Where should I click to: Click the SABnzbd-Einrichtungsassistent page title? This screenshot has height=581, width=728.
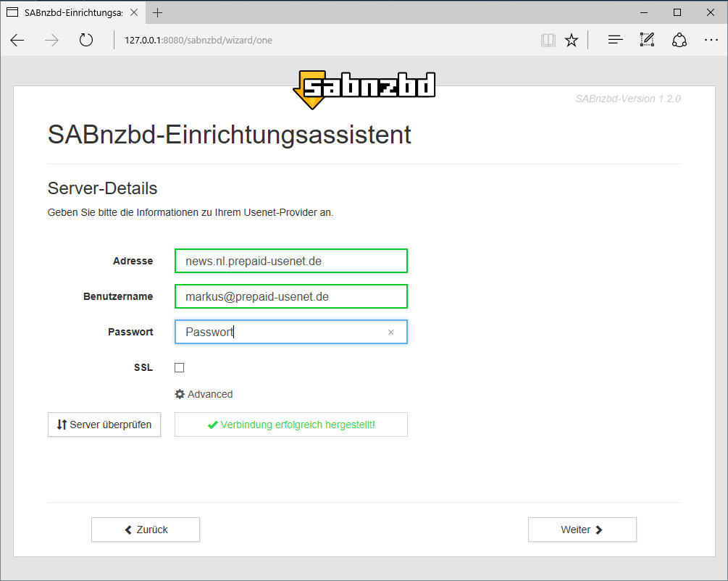[x=230, y=135]
